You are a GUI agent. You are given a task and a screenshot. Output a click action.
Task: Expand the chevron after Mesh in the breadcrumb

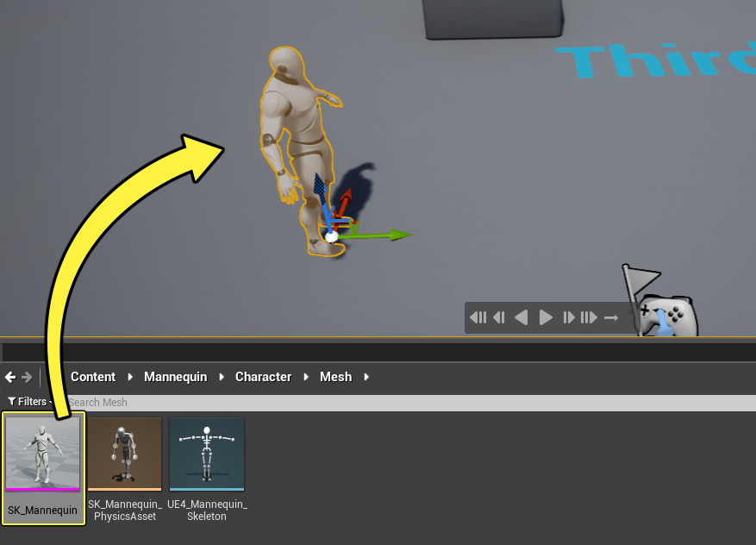[x=366, y=377]
